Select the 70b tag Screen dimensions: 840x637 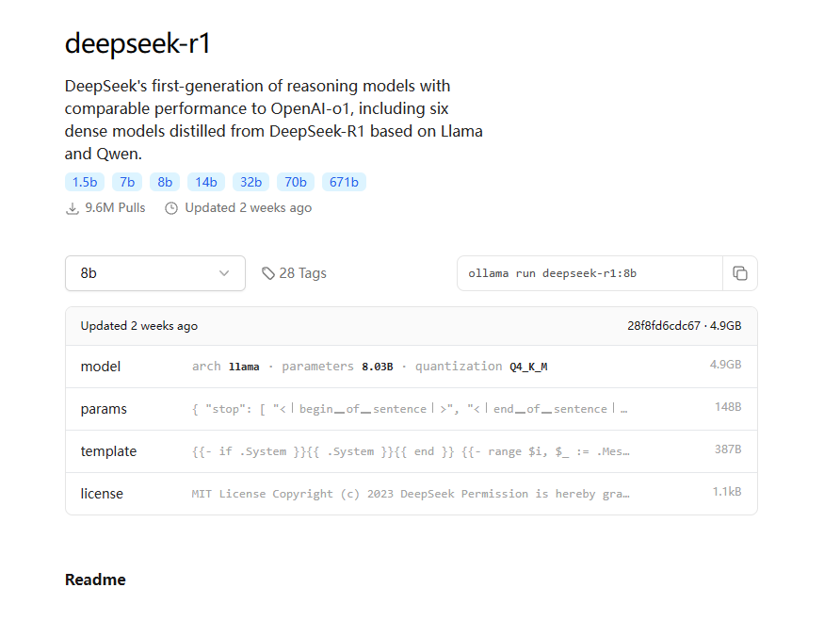point(296,182)
